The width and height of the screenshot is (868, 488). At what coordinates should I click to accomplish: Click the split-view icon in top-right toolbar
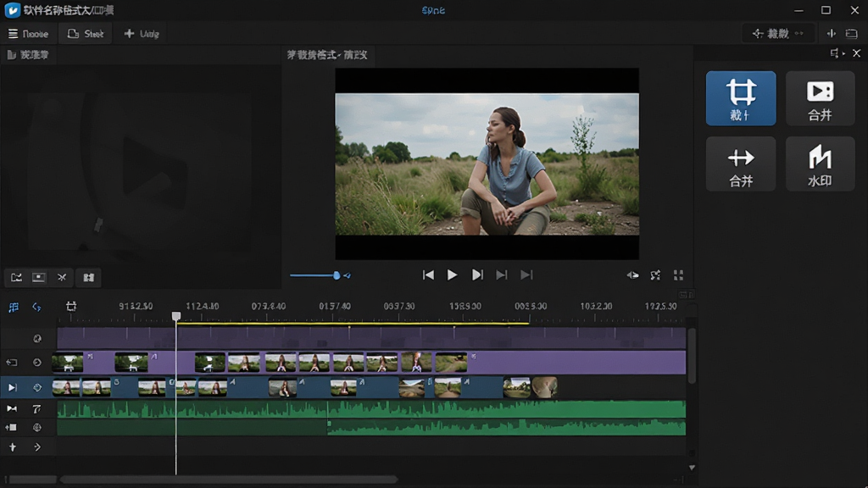[831, 34]
